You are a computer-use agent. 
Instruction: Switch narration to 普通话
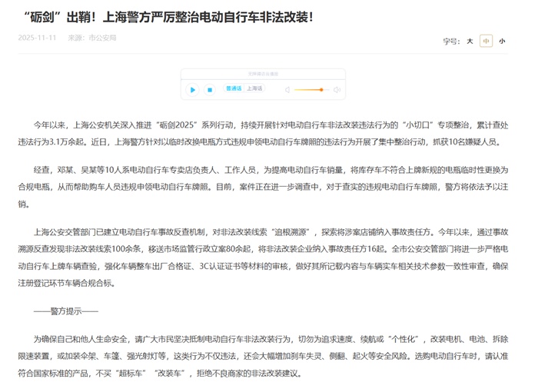(234, 89)
